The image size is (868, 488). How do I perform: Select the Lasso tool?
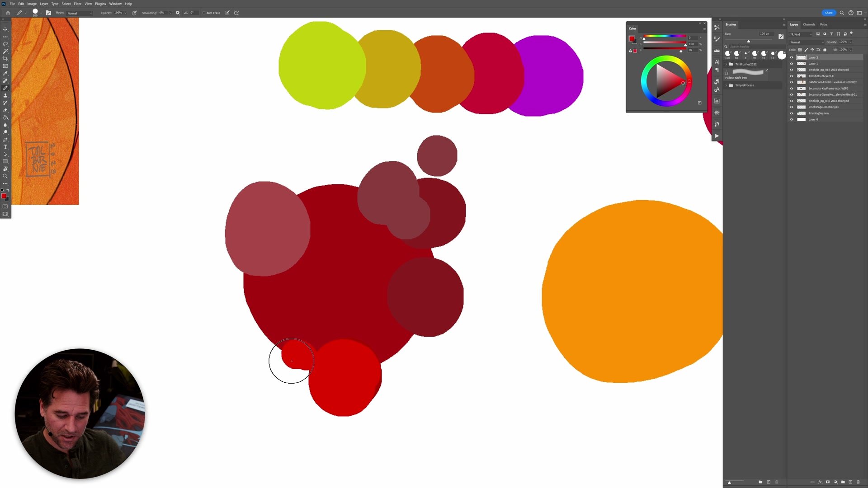click(5, 44)
